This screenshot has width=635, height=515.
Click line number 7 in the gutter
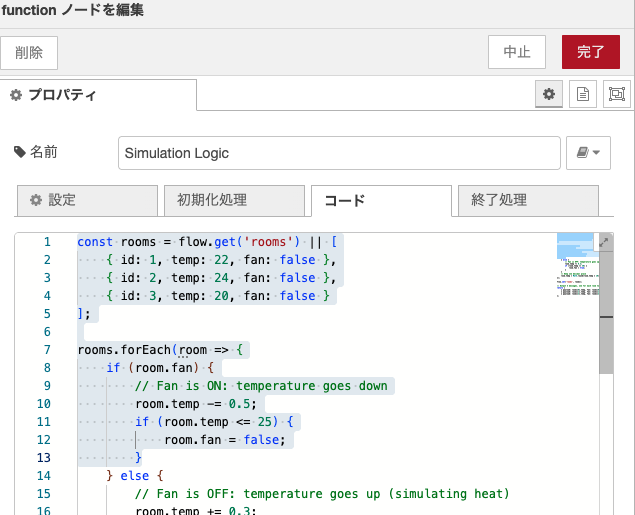(47, 350)
